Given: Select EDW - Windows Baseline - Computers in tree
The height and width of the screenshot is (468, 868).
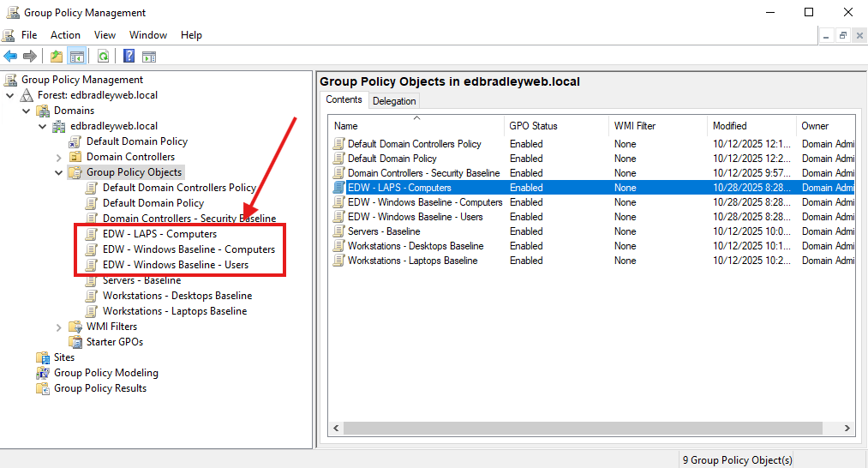Looking at the screenshot, I should point(189,249).
